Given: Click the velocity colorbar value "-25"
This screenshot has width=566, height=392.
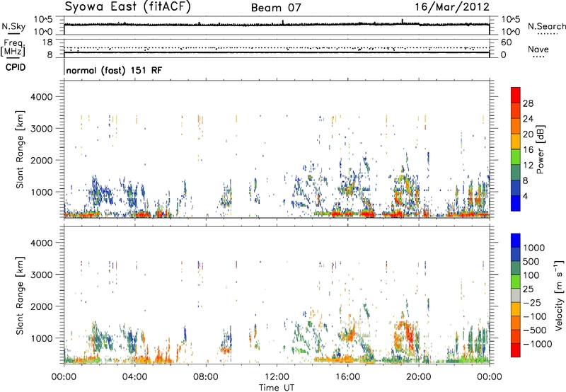Looking at the screenshot, I should pyautogui.click(x=532, y=303).
